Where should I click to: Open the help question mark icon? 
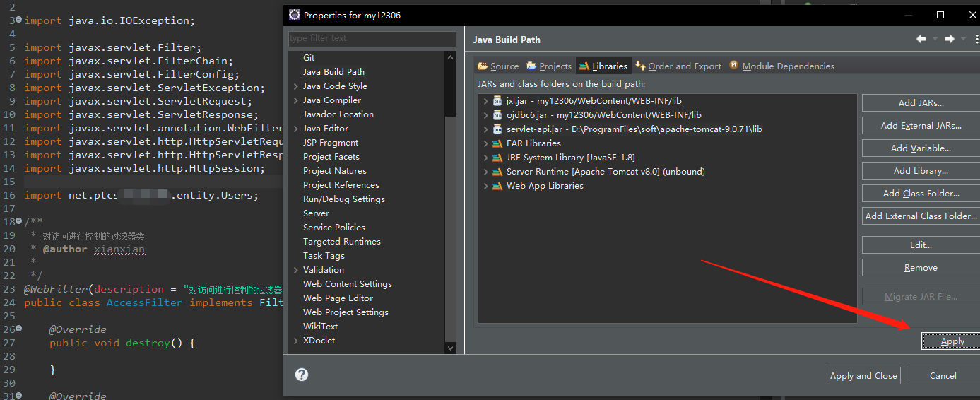(302, 375)
